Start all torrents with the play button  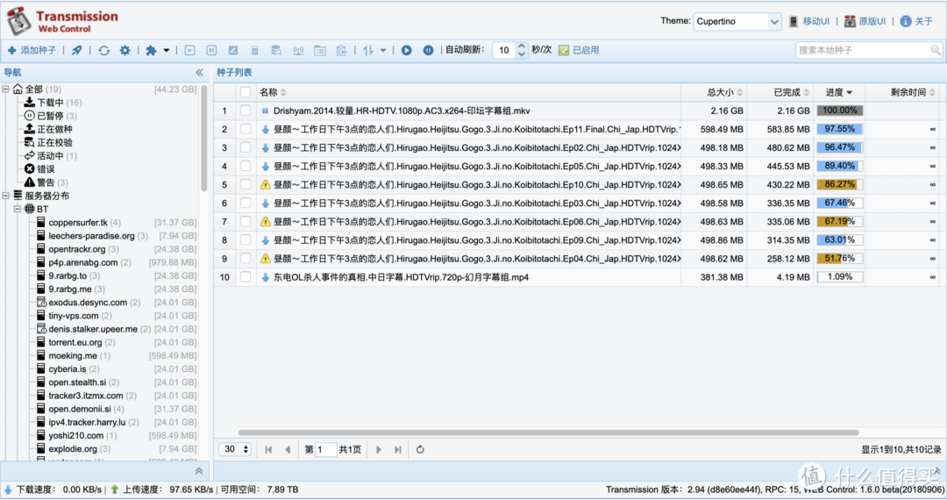[x=406, y=50]
